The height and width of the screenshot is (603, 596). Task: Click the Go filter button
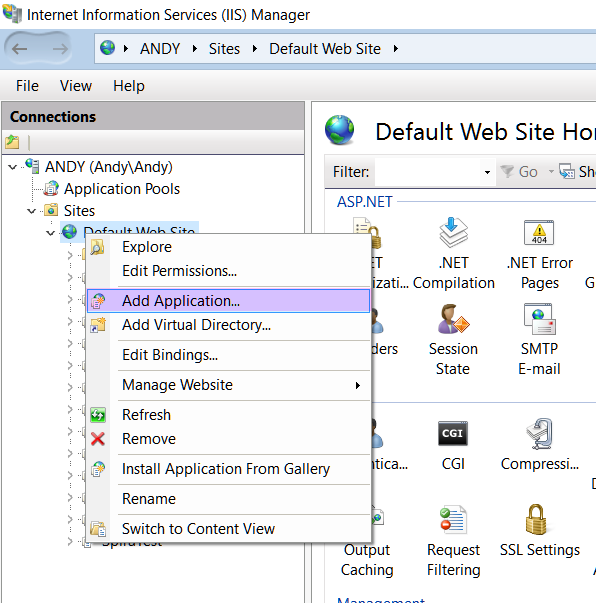pyautogui.click(x=519, y=172)
